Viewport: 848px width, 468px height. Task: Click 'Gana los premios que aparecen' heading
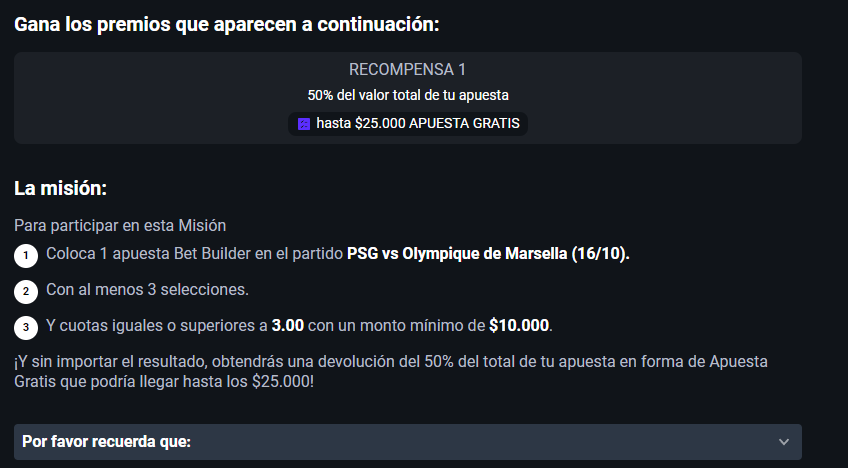[227, 24]
